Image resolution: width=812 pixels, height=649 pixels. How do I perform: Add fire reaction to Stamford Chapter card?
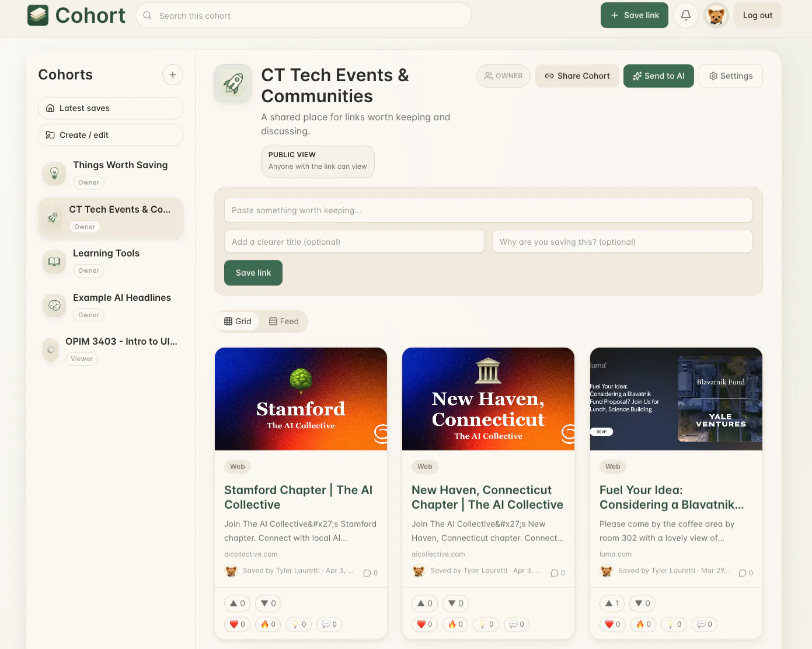(268, 624)
